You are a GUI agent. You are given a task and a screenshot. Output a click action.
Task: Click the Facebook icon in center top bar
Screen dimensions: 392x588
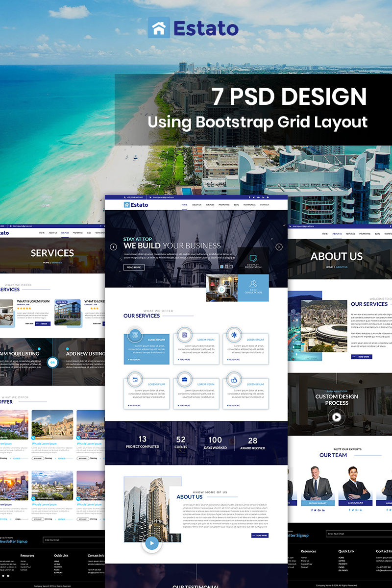click(248, 197)
